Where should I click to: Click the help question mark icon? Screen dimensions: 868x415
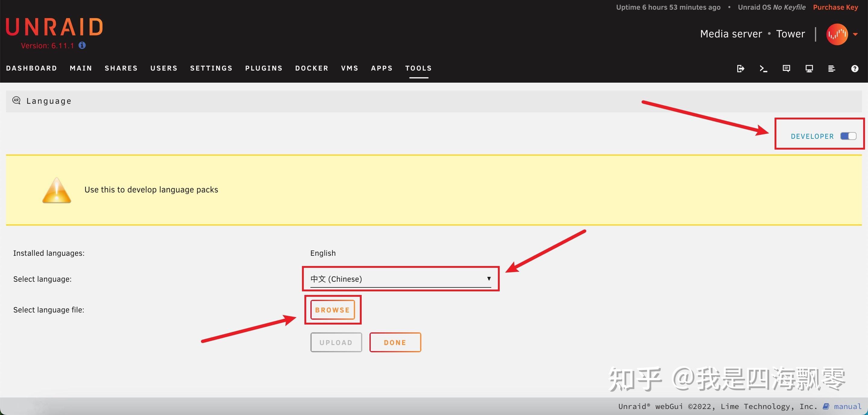[x=854, y=68]
